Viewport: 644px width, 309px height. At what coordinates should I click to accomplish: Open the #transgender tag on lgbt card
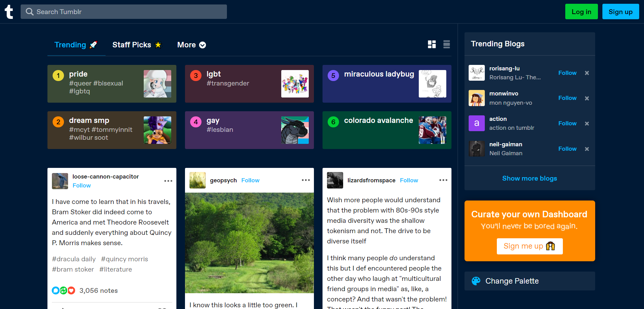point(228,83)
